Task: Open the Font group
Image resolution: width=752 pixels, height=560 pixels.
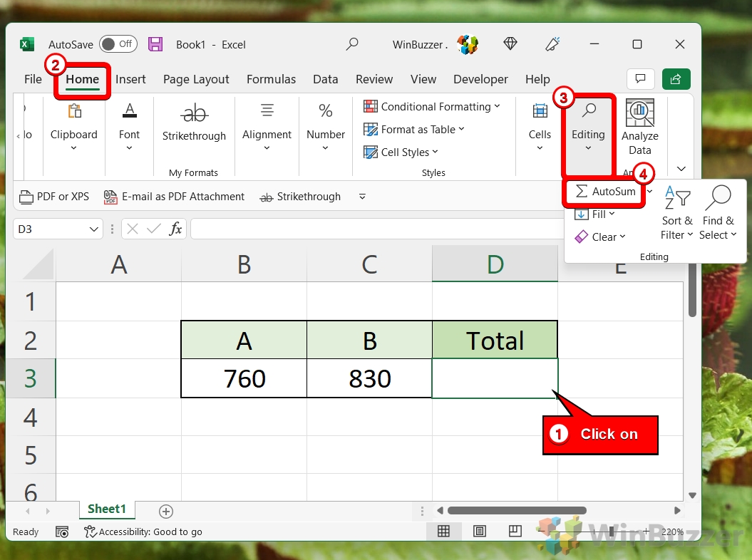Action: 129,127
